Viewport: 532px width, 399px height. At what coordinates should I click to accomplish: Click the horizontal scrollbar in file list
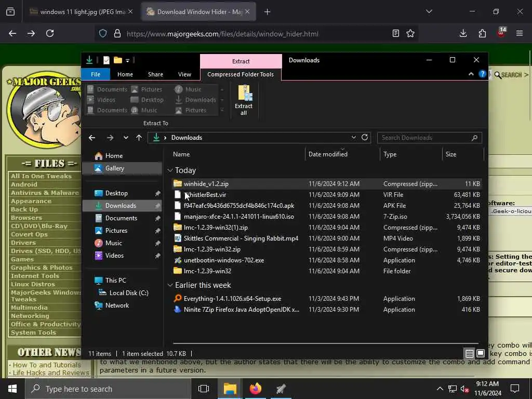[326, 343]
